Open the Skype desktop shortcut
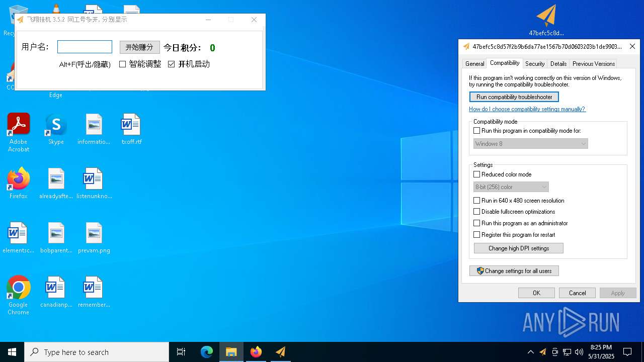 pyautogui.click(x=56, y=129)
